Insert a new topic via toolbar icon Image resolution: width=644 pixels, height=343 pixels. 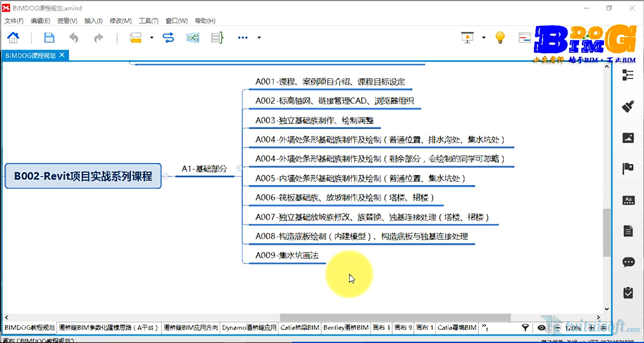tap(136, 38)
